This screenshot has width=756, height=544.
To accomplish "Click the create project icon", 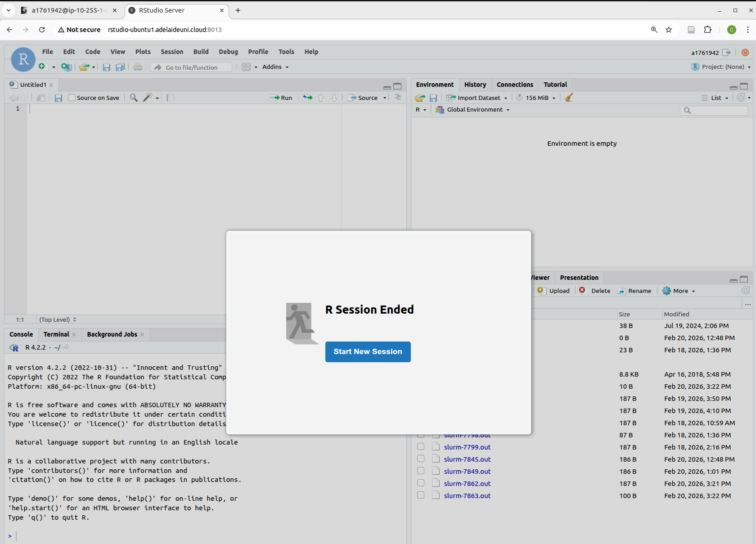I will click(x=67, y=67).
